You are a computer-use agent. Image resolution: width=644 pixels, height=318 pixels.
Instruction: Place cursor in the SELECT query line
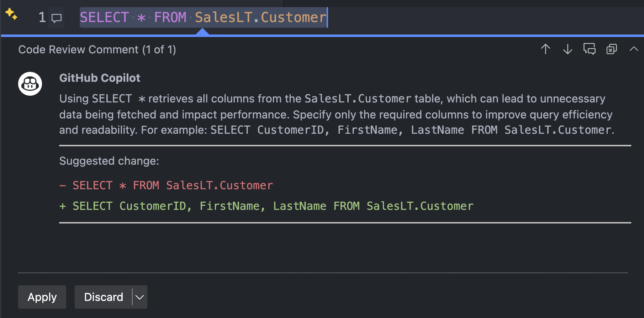pyautogui.click(x=203, y=17)
